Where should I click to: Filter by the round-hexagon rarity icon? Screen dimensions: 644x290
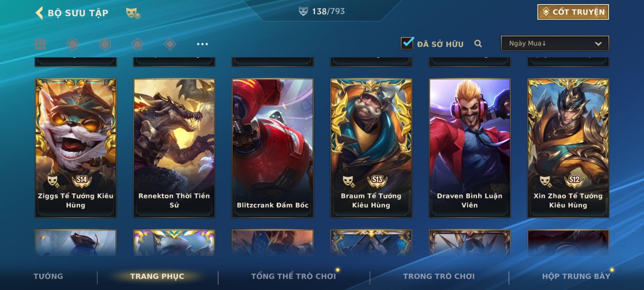coord(72,44)
